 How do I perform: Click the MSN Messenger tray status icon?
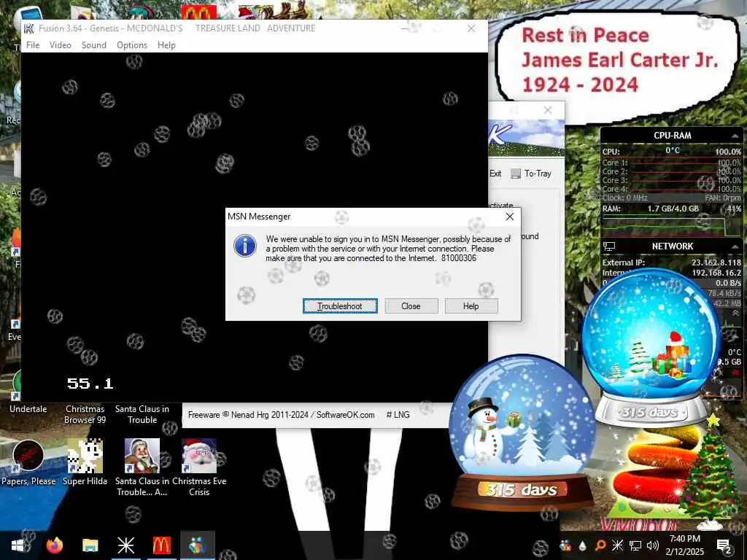[565, 545]
